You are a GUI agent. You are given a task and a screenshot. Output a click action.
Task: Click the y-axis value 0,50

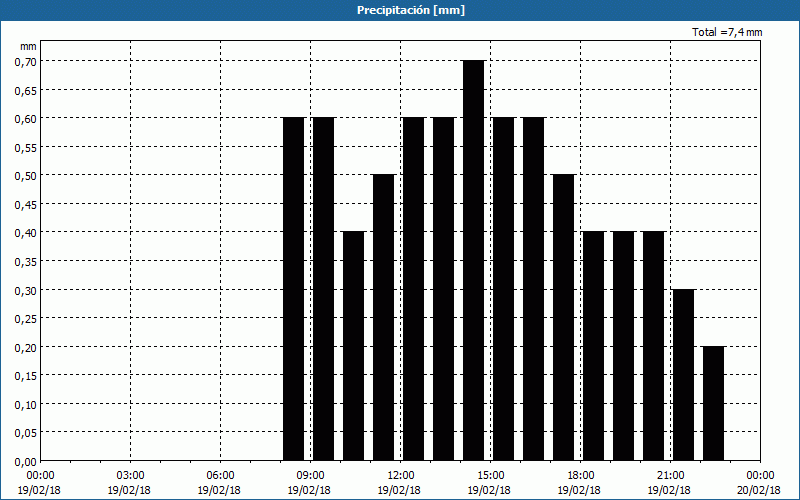tap(26, 176)
